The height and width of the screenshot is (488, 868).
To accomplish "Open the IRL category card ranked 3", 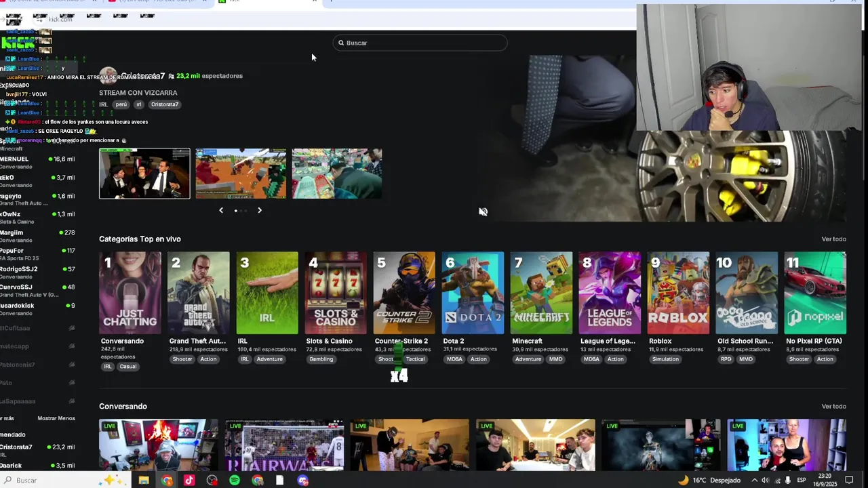I will tap(267, 293).
